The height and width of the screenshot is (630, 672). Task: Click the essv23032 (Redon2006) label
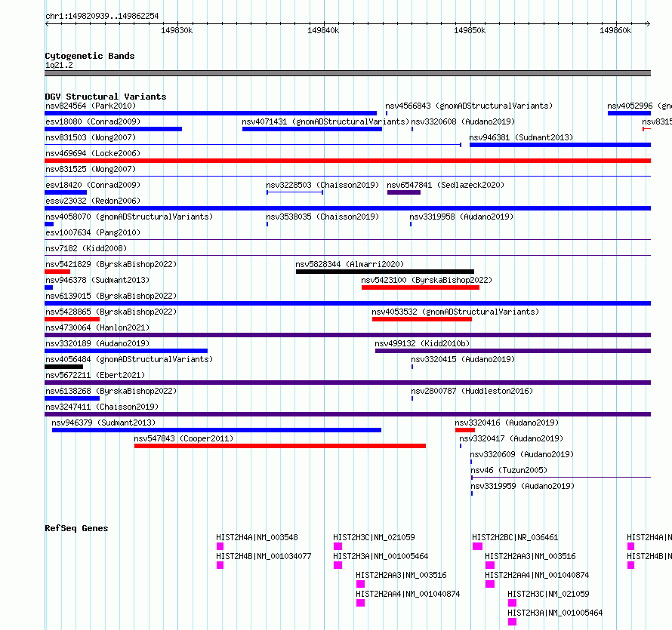tap(93, 201)
